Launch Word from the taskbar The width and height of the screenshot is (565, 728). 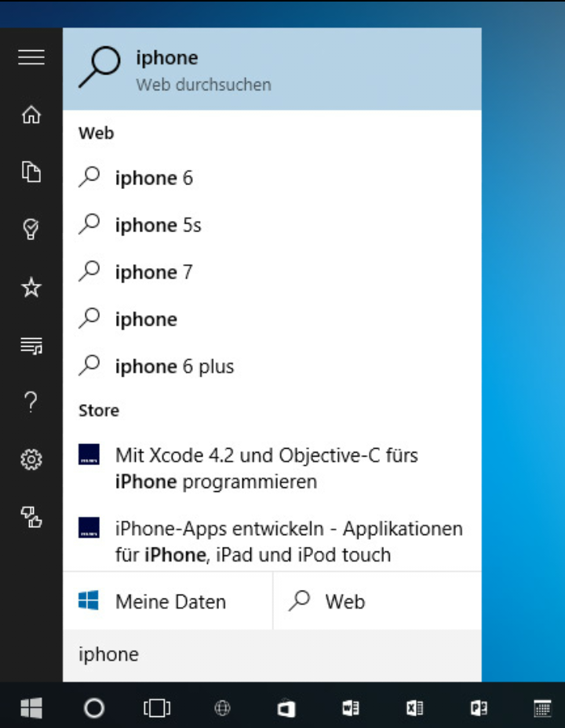click(x=350, y=708)
